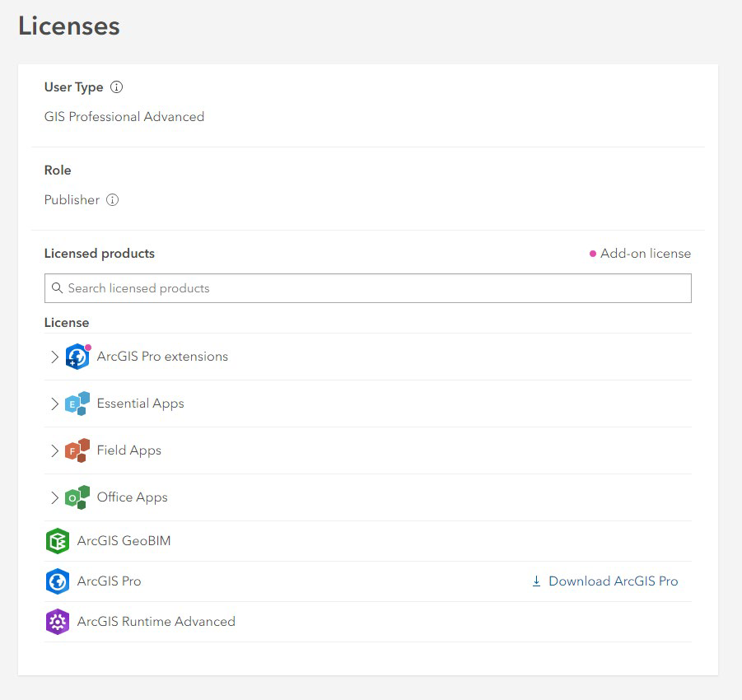Image resolution: width=742 pixels, height=700 pixels.
Task: Expand the ArcGIS Pro extensions row
Action: (54, 357)
